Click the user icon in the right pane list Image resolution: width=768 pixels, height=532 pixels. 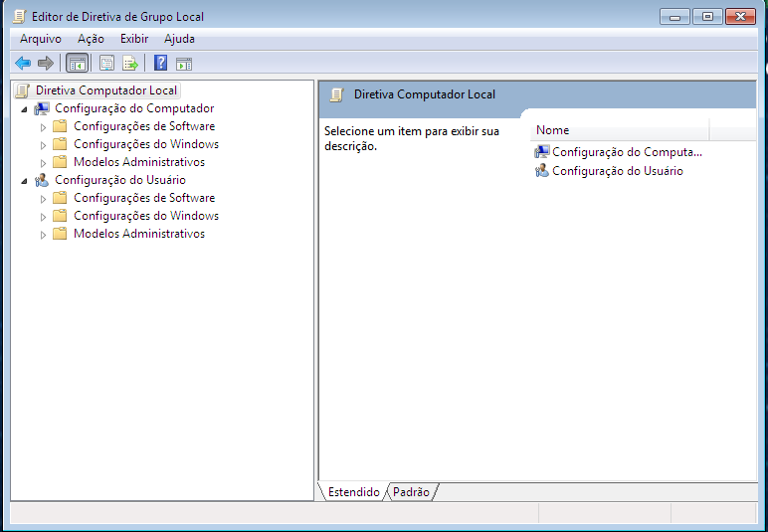coord(542,171)
